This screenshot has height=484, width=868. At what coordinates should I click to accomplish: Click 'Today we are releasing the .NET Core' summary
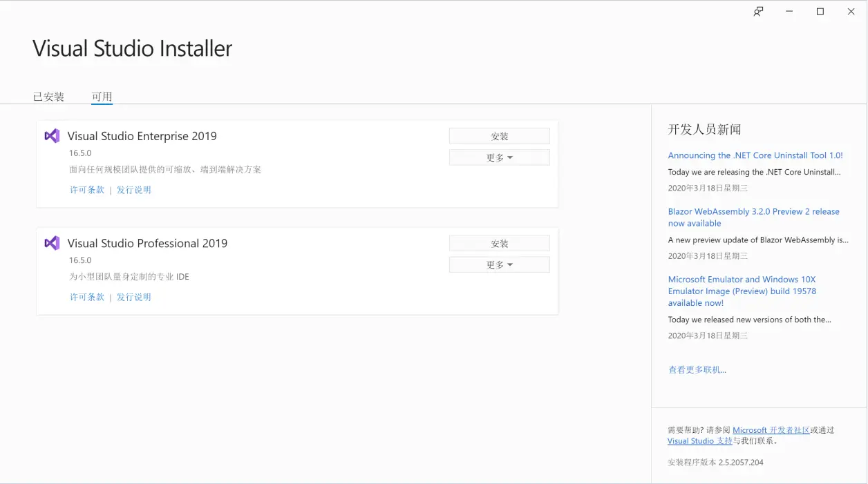click(755, 172)
